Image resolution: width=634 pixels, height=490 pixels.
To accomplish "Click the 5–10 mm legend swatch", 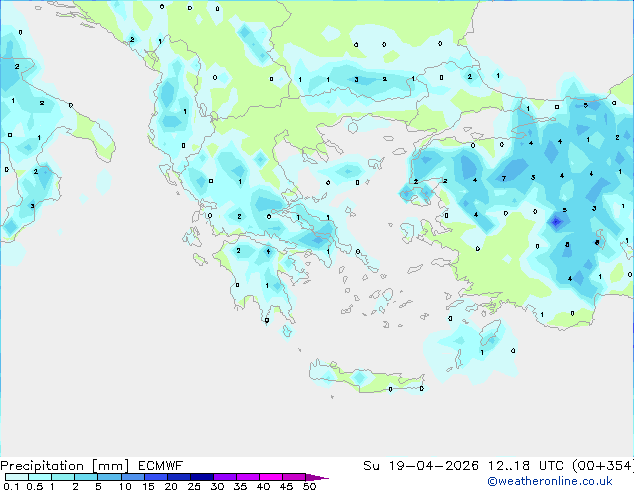I will coord(109,477).
